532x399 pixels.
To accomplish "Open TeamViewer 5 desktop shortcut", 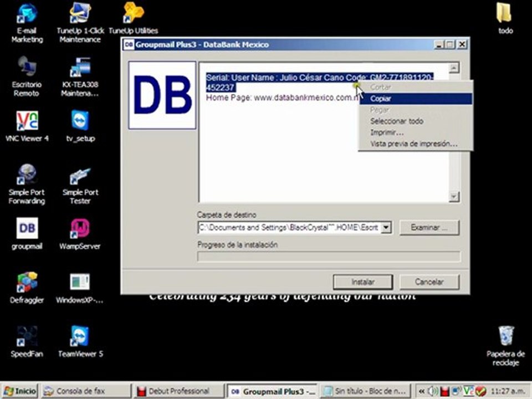I will [x=80, y=341].
